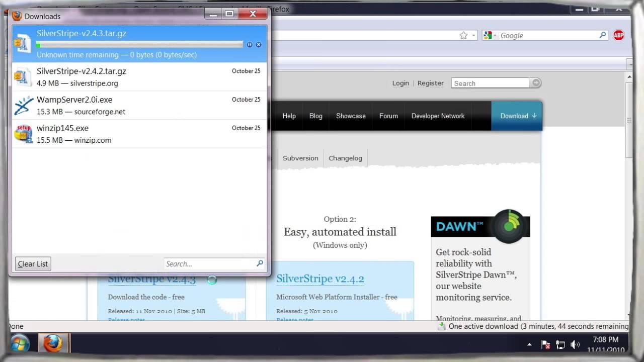Click the Clear List button

33,263
